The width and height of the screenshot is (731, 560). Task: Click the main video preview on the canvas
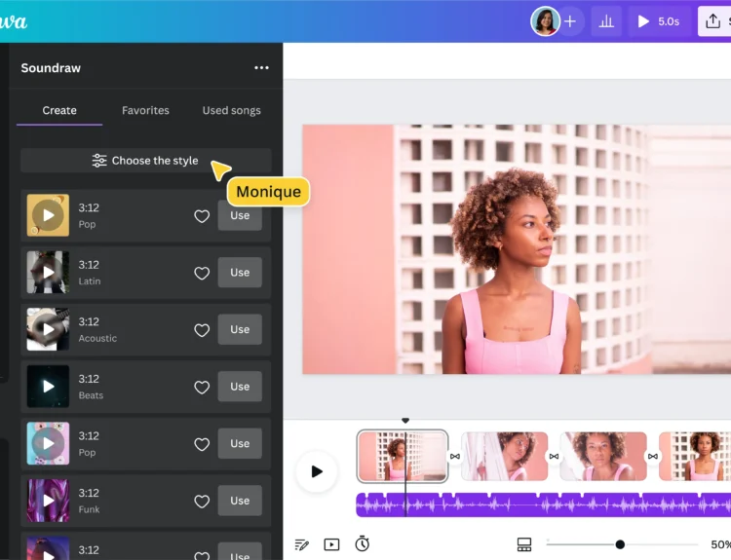517,249
